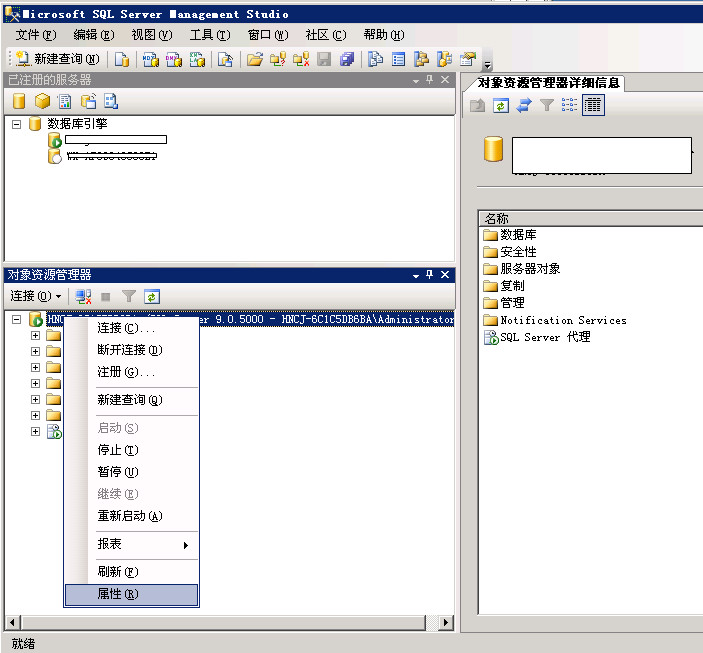Viewport: 703px width, 653px height.
Task: Select Database Engine type in Registered Servers toolbar
Action: point(19,101)
